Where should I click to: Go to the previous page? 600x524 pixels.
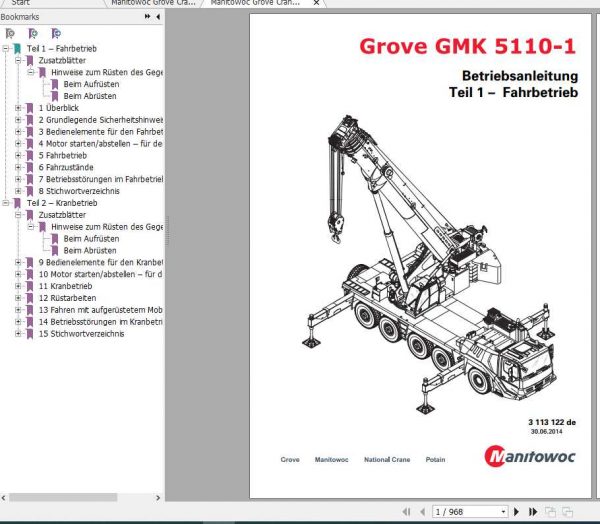(422, 511)
